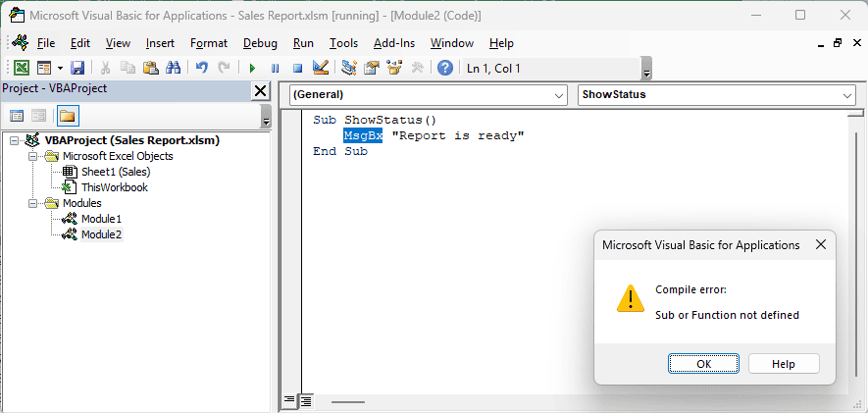Screen dimensions: 868x413
Task: Collapse the Microsoft Excel Objects folder
Action: coord(32,156)
